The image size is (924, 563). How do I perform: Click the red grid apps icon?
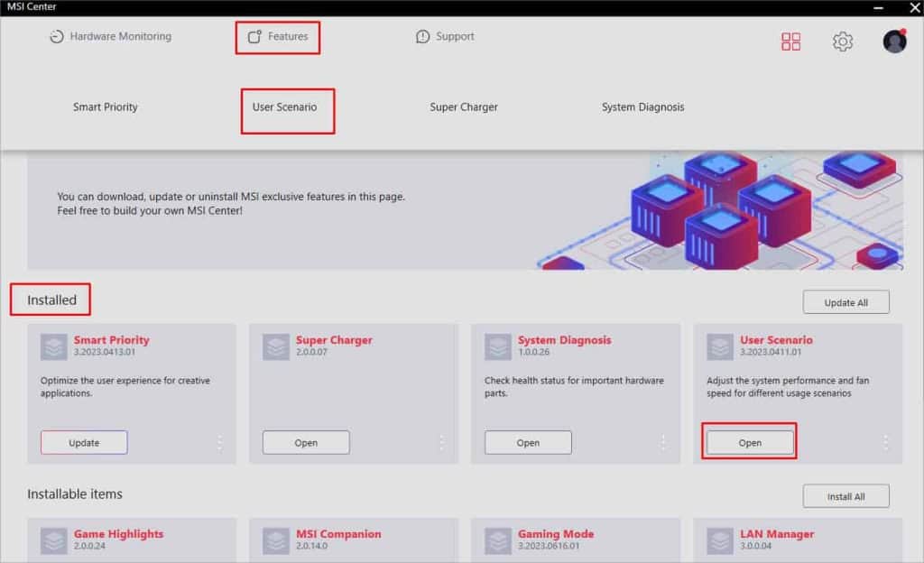790,42
